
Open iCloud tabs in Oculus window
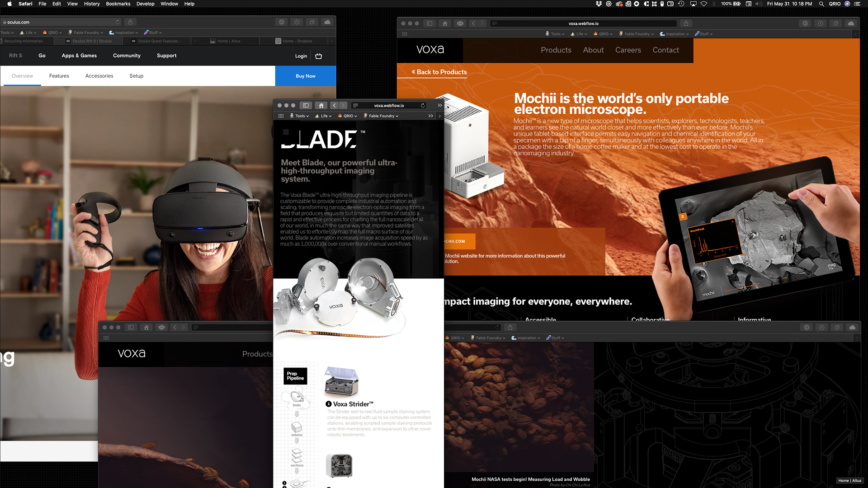click(x=327, y=22)
